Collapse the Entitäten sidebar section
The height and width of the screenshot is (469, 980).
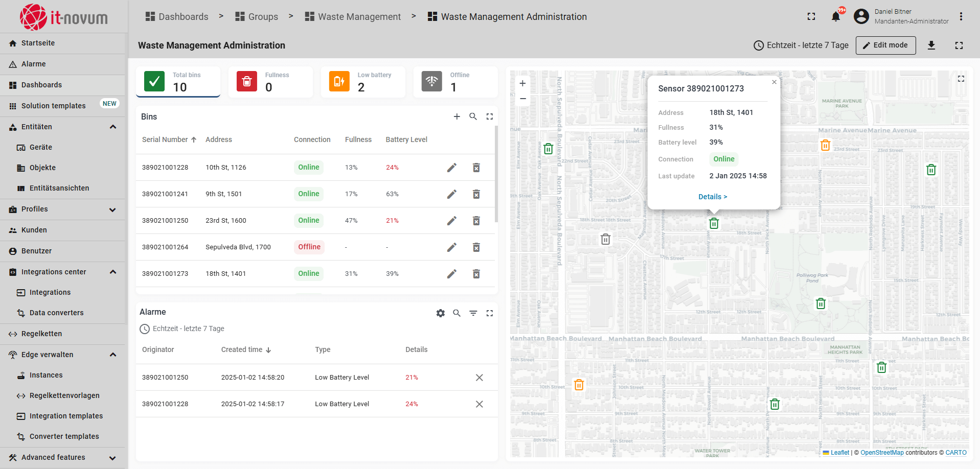[113, 127]
